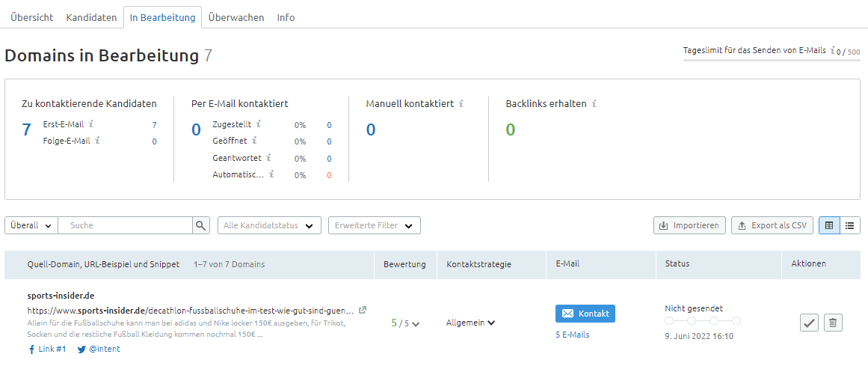Click info icon next to Geantwortet
This screenshot has height=366, width=868.
(268, 157)
